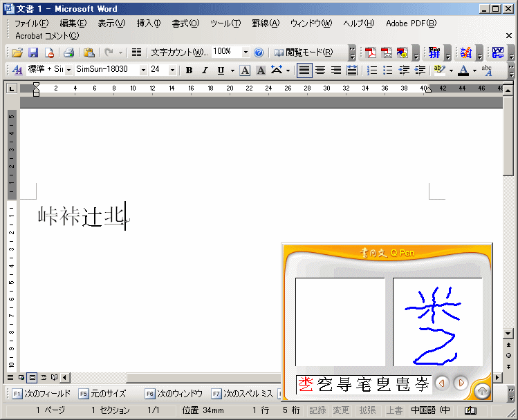Click the Word help question mark icon
This screenshot has height=420, width=518.
click(x=259, y=52)
